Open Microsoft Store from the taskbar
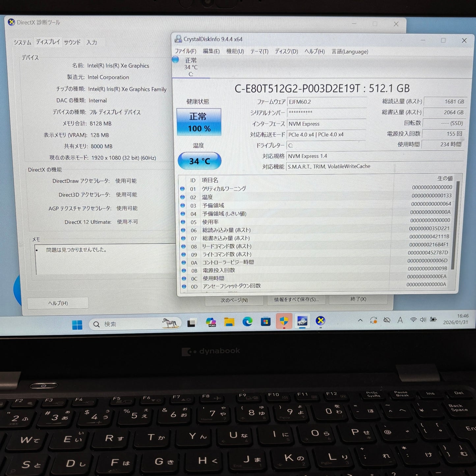476x476 pixels. (x=266, y=321)
